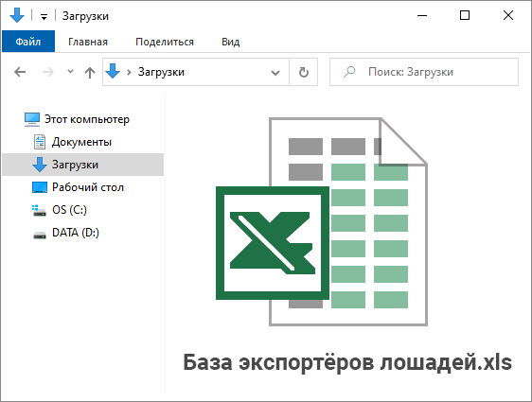
Task: Open the recent locations dropdown chevron
Action: pos(70,71)
